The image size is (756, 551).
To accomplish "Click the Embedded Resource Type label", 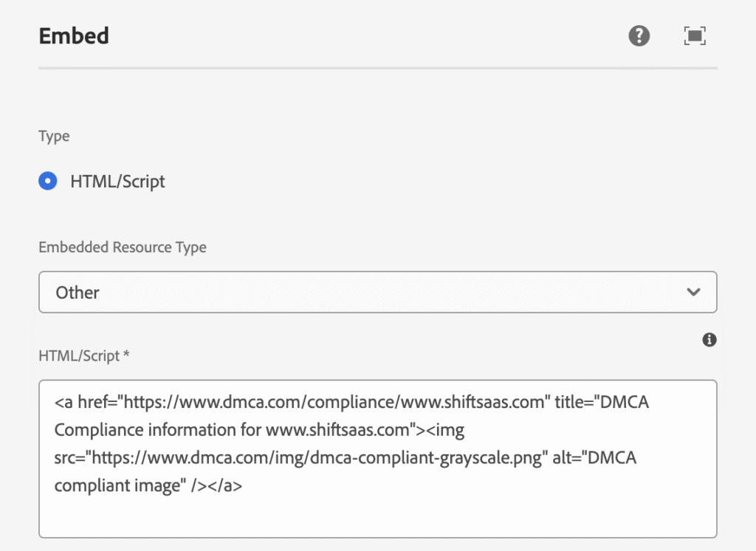I will (123, 247).
